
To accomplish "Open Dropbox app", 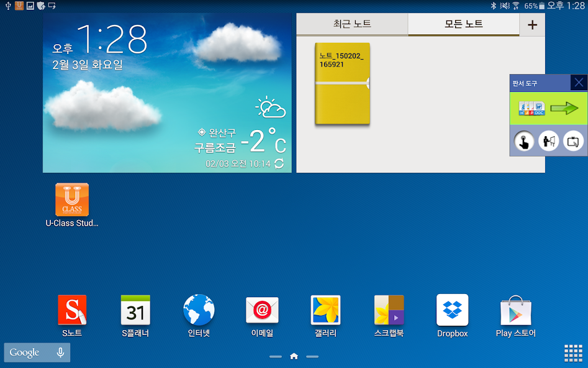I will point(452,310).
